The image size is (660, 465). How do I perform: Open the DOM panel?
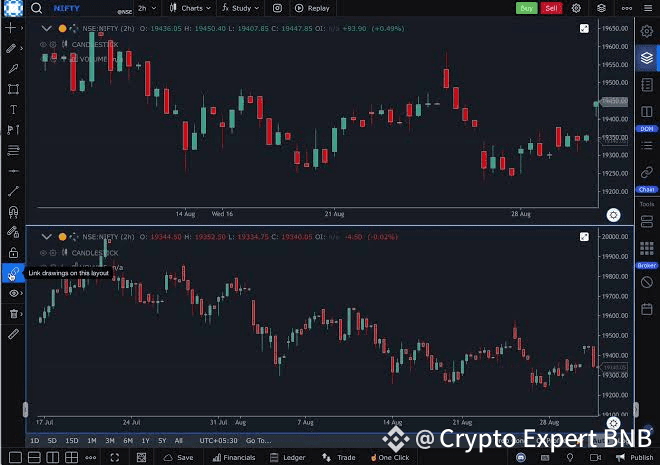point(647,129)
